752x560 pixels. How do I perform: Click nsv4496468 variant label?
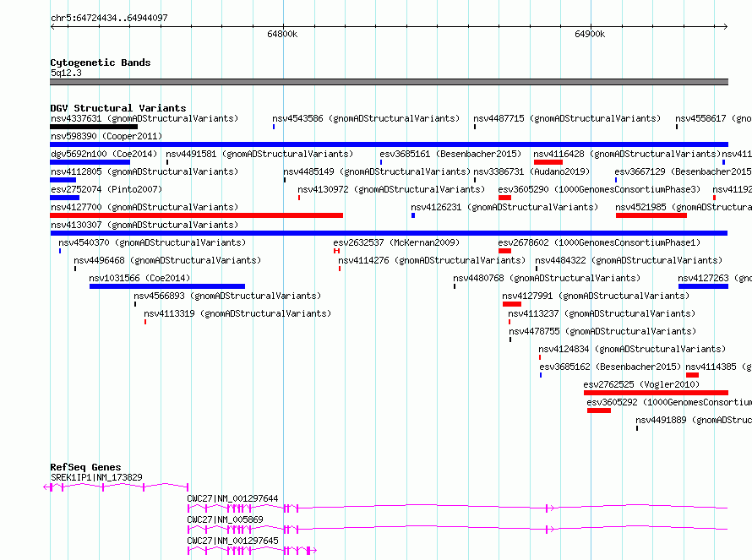pyautogui.click(x=167, y=260)
